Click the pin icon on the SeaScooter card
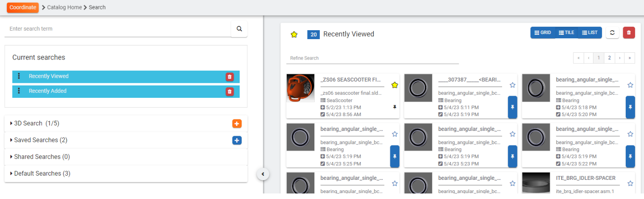644x199 pixels. 395,108
